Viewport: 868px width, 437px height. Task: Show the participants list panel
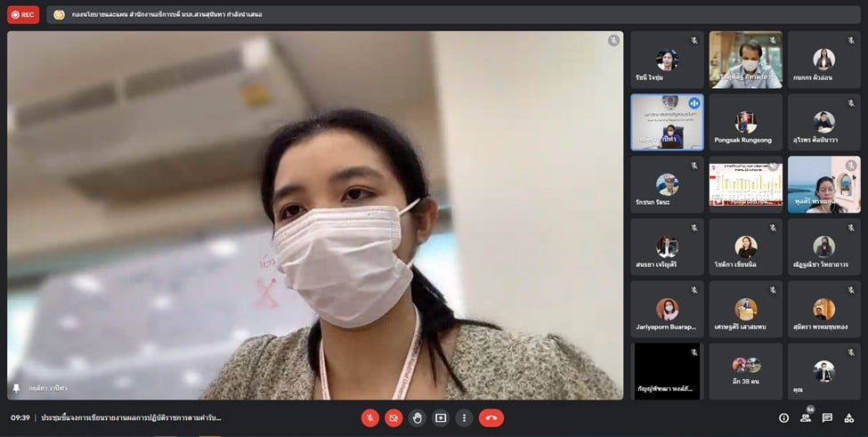pos(806,417)
